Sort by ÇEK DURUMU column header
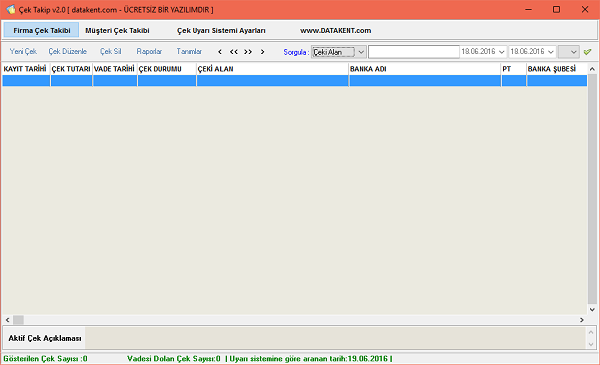Image resolution: width=600 pixels, height=365 pixels. coord(167,69)
